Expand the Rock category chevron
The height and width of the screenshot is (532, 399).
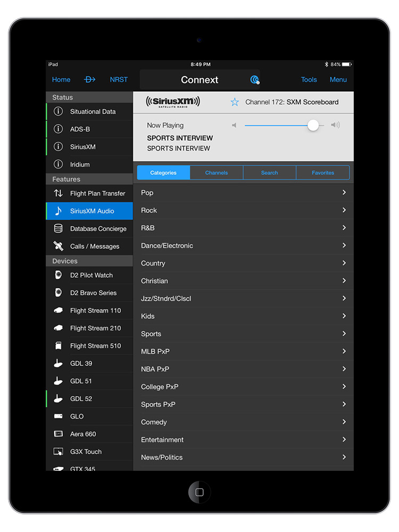tap(344, 210)
